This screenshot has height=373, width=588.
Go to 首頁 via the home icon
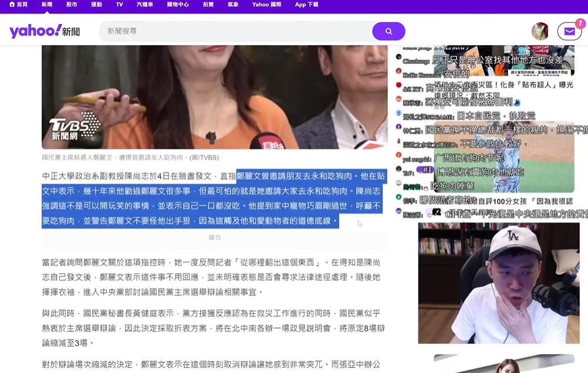pyautogui.click(x=18, y=5)
